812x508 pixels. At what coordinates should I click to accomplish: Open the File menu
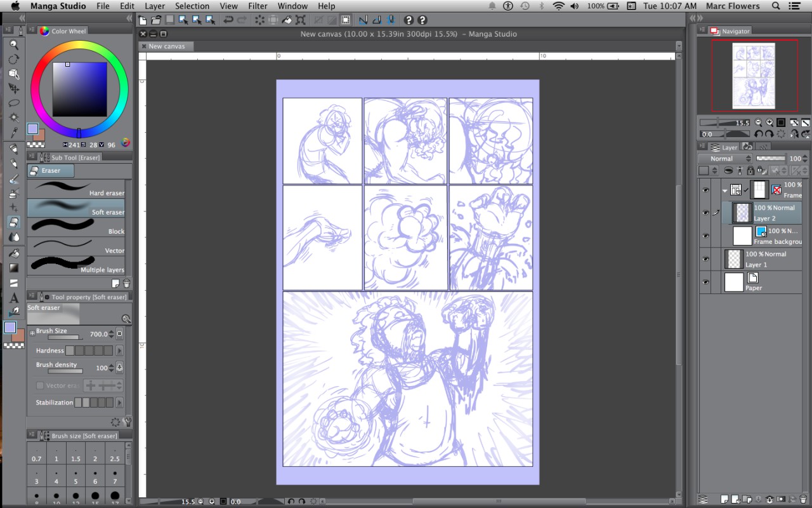pos(103,6)
